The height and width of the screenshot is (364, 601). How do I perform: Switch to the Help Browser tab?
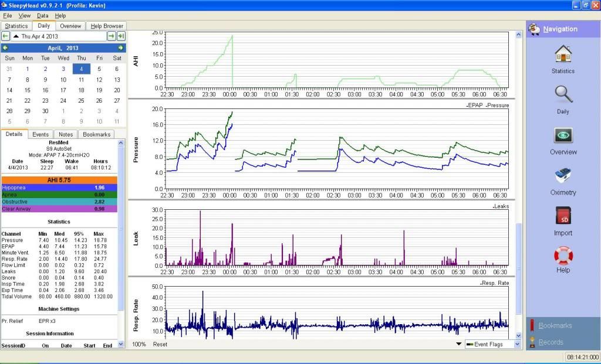click(x=107, y=26)
